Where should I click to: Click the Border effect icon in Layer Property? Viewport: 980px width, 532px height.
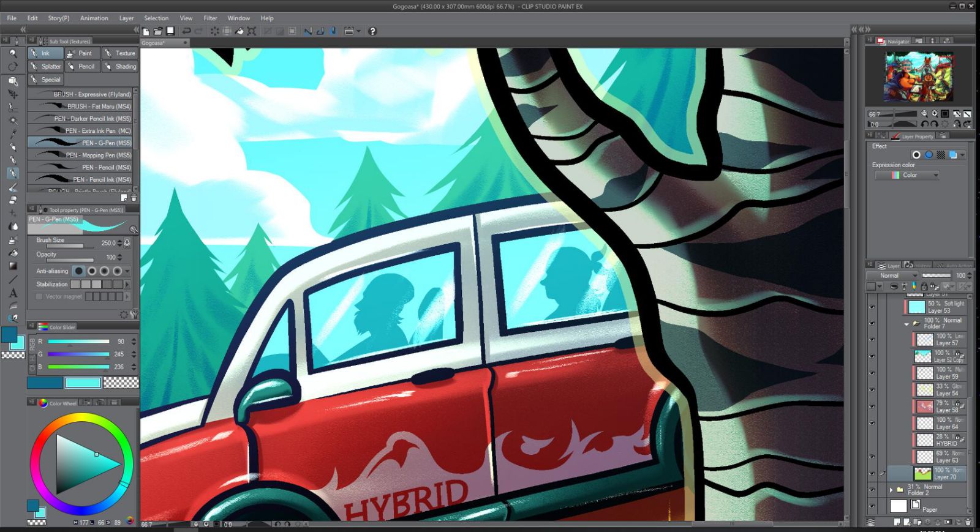coord(916,155)
